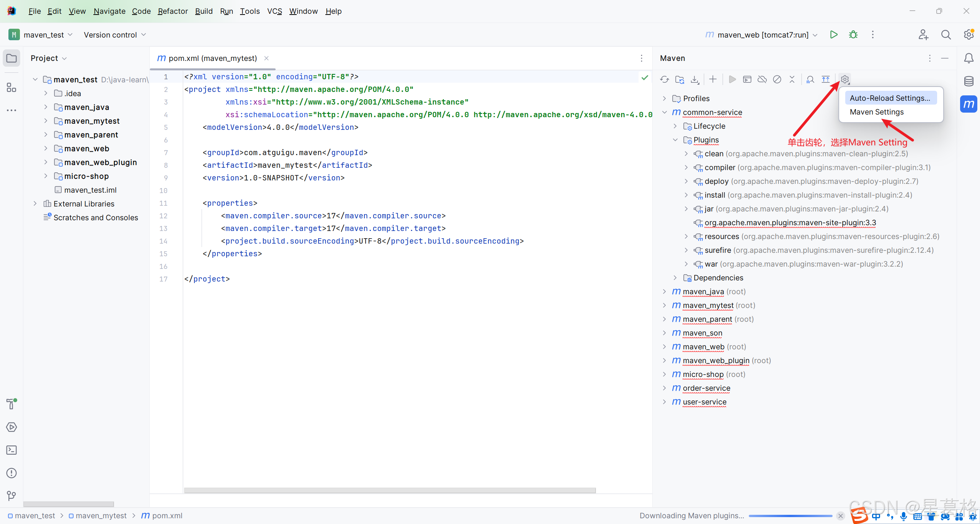Image resolution: width=980 pixels, height=524 pixels.
Task: Click maven_test breadcrumb in status bar
Action: (x=31, y=516)
